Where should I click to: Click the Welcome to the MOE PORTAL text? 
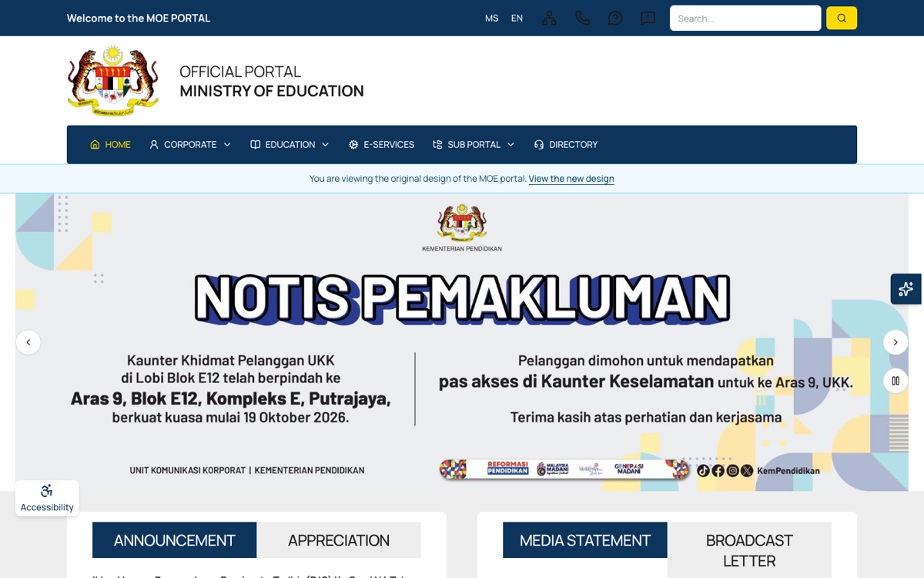tap(139, 18)
